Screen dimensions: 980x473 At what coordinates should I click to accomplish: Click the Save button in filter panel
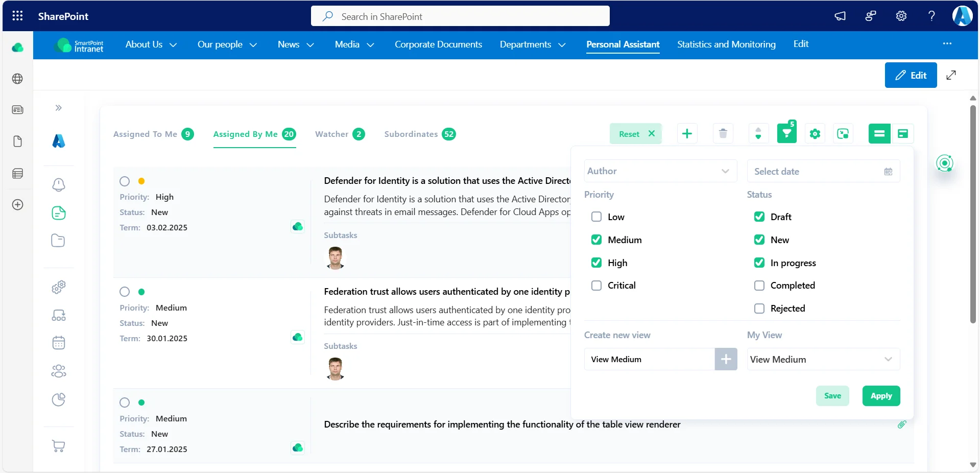(x=832, y=396)
